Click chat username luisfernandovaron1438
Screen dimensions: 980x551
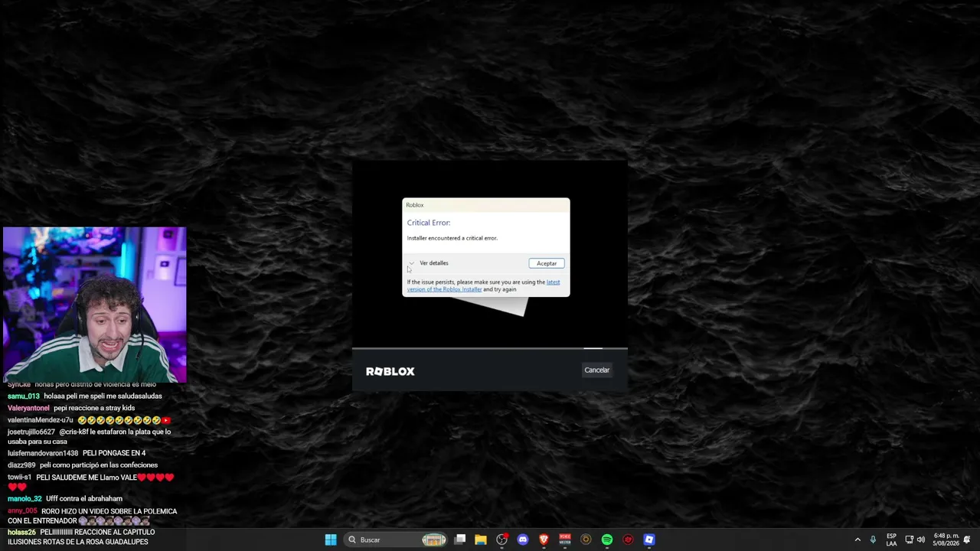(x=43, y=453)
